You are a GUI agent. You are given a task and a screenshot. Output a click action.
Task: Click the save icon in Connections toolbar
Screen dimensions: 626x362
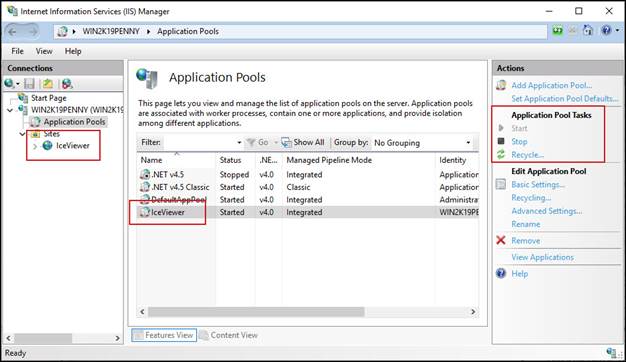[x=29, y=83]
